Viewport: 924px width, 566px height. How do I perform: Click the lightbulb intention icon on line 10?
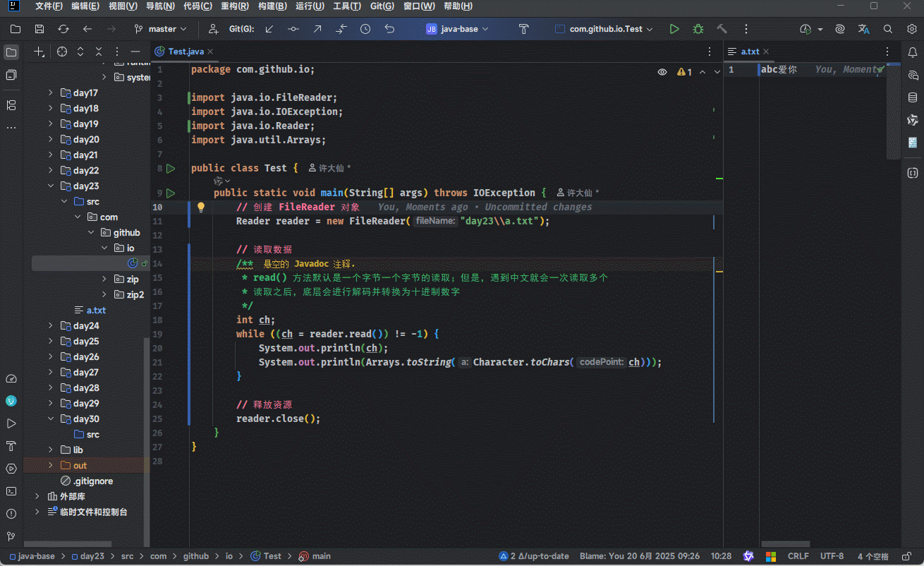(x=200, y=207)
